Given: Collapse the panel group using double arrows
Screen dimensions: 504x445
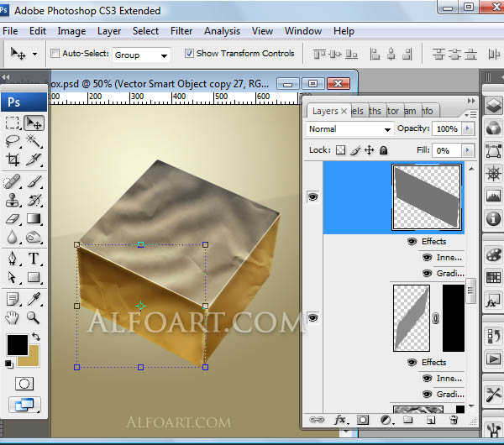Looking at the screenshot, I should coord(471,101).
